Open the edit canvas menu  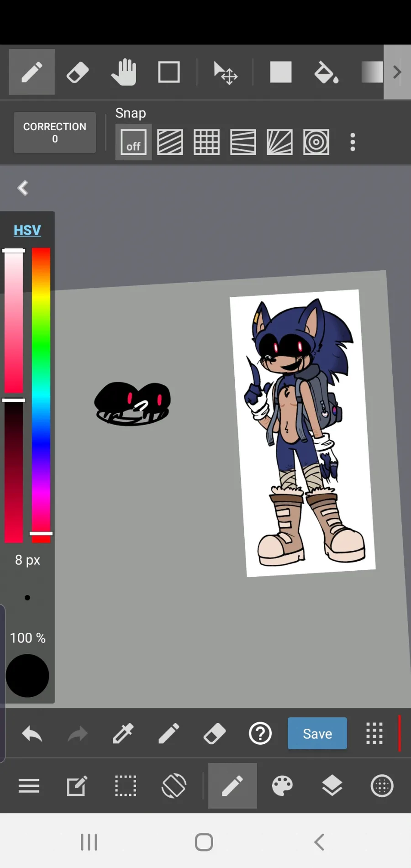tap(77, 786)
